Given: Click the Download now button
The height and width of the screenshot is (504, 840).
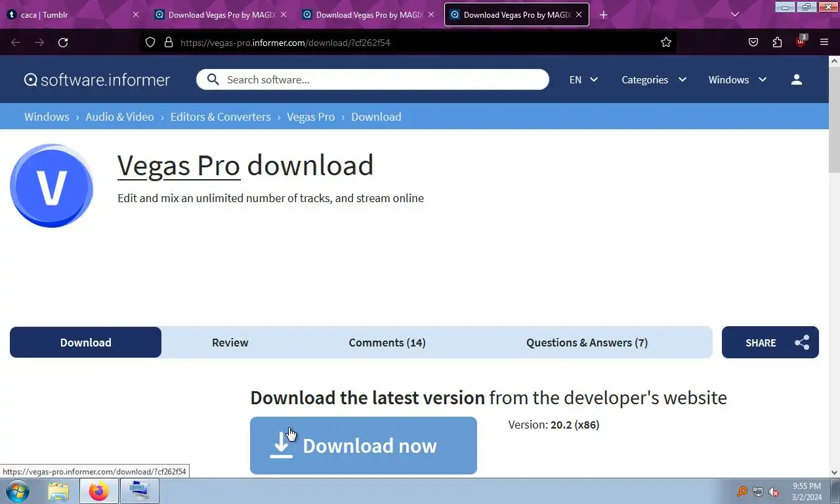Looking at the screenshot, I should [363, 446].
